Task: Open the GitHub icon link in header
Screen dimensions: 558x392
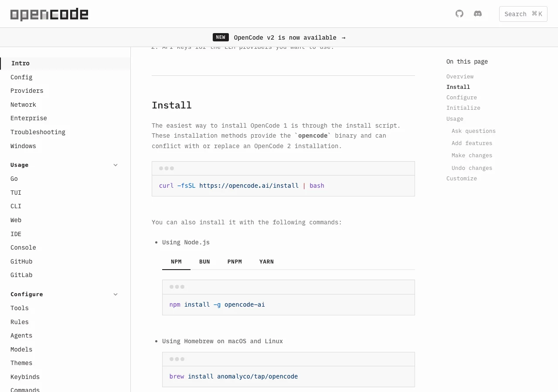Action: click(x=459, y=14)
